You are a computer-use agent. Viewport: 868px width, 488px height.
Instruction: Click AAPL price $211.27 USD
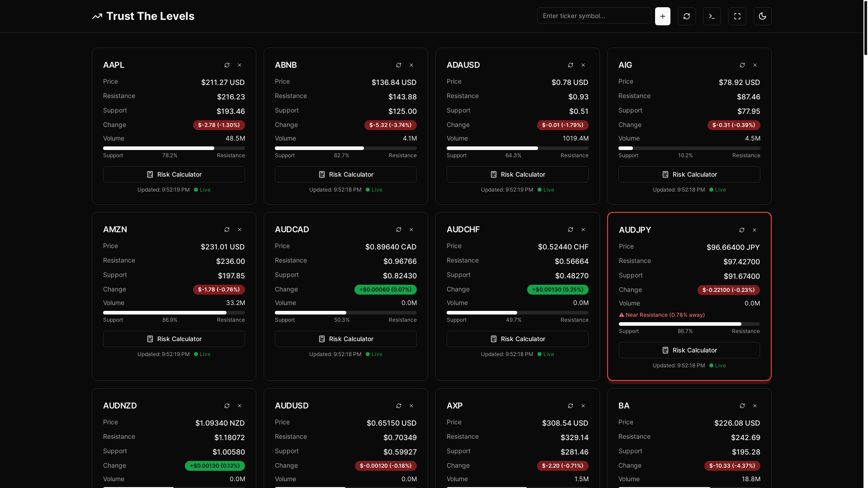223,82
